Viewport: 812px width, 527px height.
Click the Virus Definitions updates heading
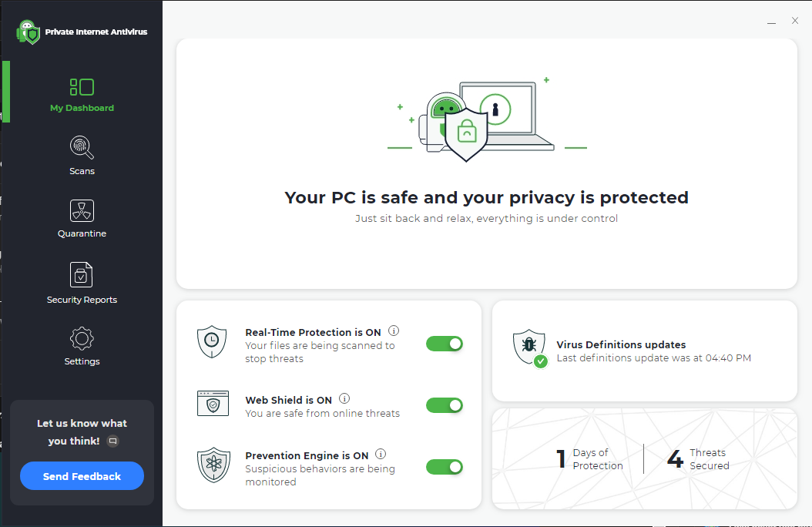pyautogui.click(x=621, y=344)
